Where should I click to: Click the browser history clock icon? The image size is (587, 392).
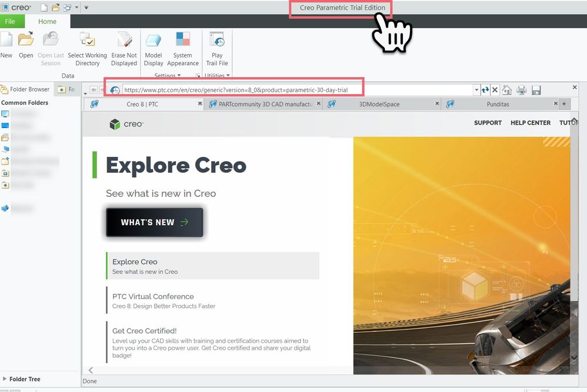(x=115, y=90)
